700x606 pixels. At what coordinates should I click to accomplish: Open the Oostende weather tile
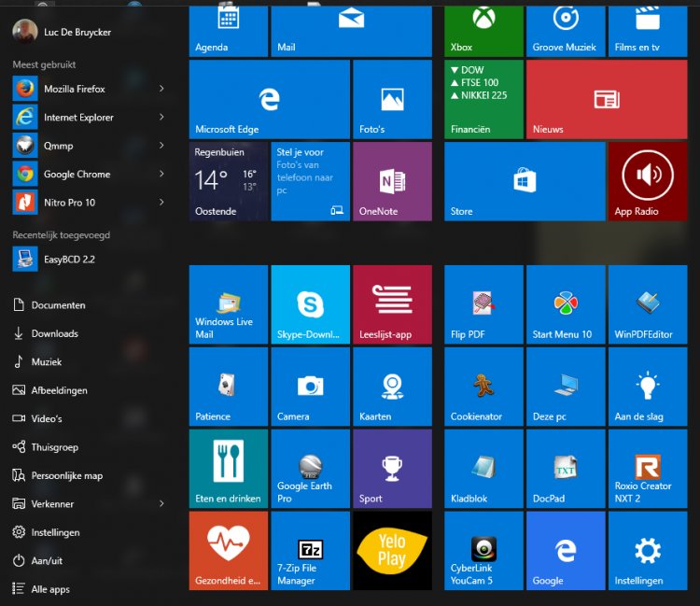point(228,181)
